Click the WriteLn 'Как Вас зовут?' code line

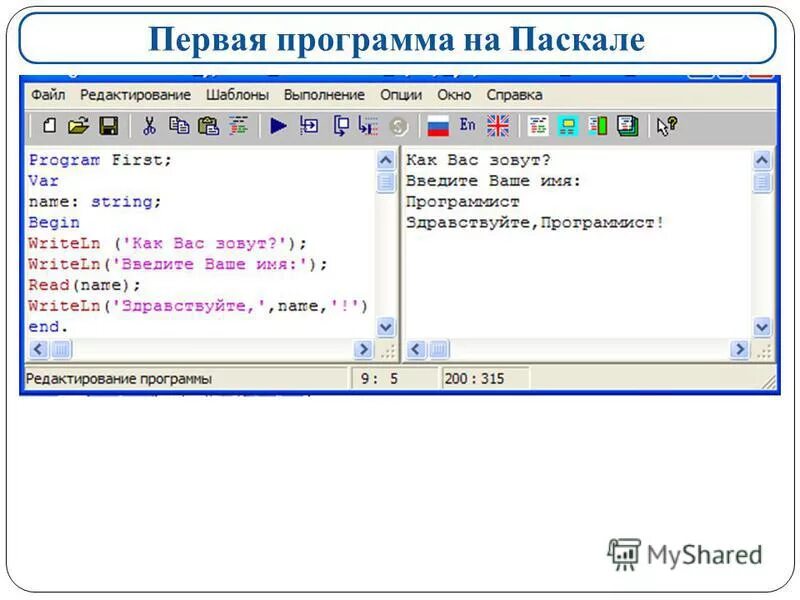point(167,243)
